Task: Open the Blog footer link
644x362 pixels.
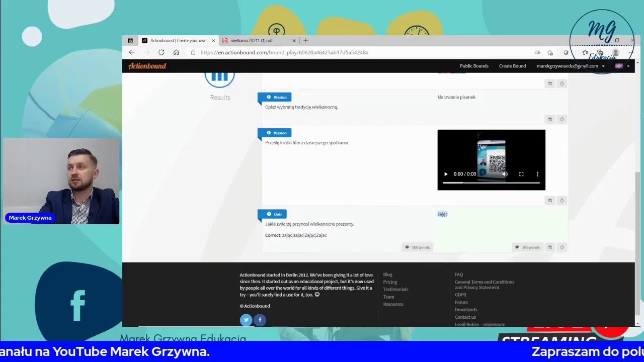Action: [x=387, y=275]
